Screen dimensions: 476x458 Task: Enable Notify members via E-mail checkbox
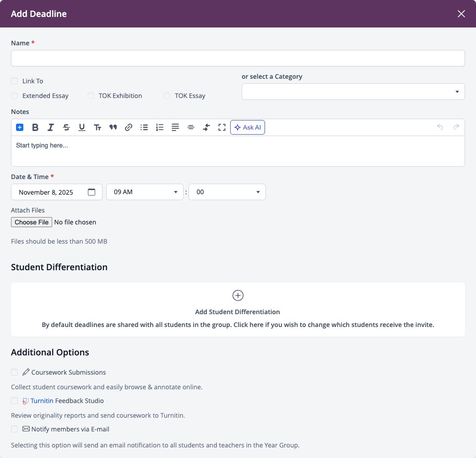14,429
